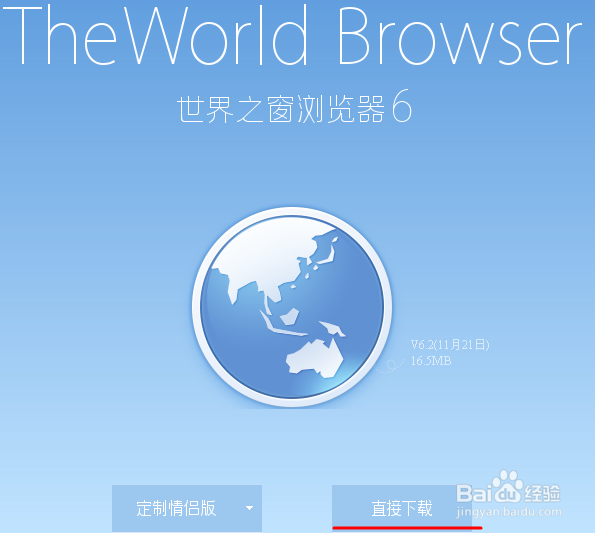
Task: Select the 世界之窗浏览器 subtitle text
Action: click(281, 109)
